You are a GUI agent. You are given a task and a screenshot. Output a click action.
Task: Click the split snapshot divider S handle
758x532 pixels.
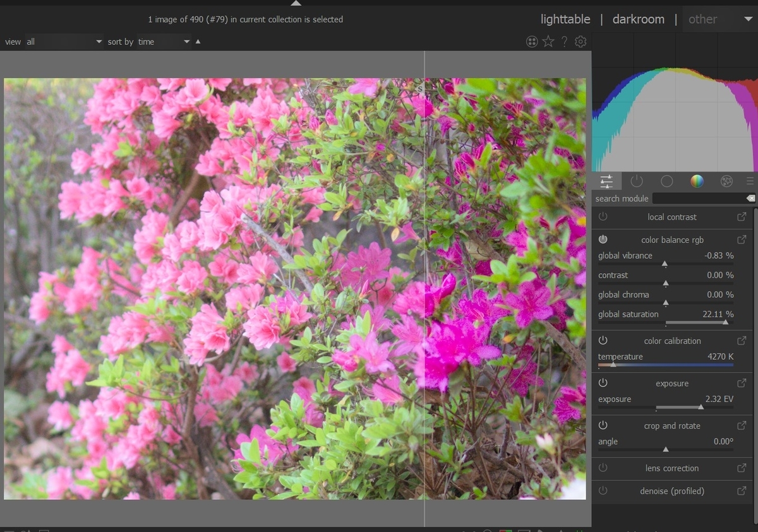tap(419, 89)
